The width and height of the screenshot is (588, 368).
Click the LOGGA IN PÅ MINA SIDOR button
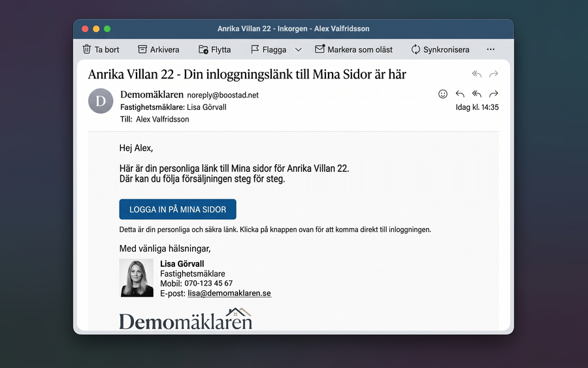point(178,209)
